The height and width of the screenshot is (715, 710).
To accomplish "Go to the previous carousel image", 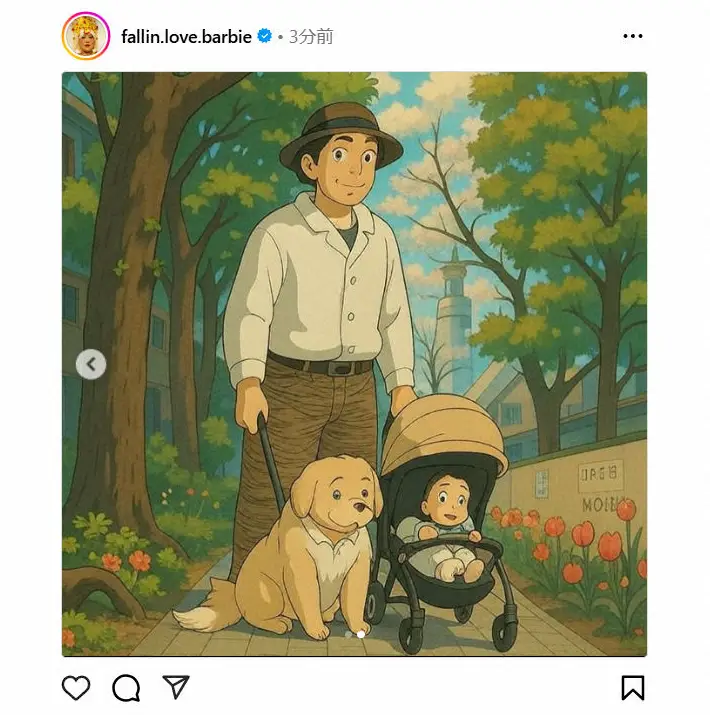I will [91, 364].
